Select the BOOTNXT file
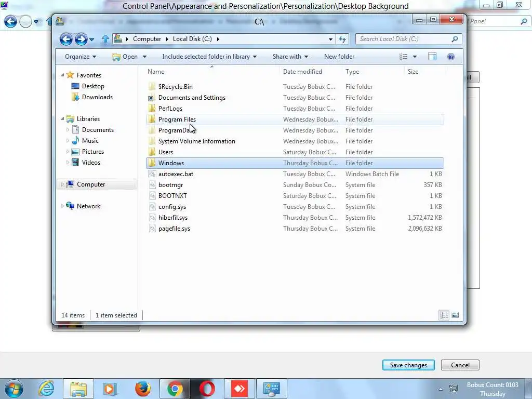This screenshot has height=399, width=532. pyautogui.click(x=295, y=196)
